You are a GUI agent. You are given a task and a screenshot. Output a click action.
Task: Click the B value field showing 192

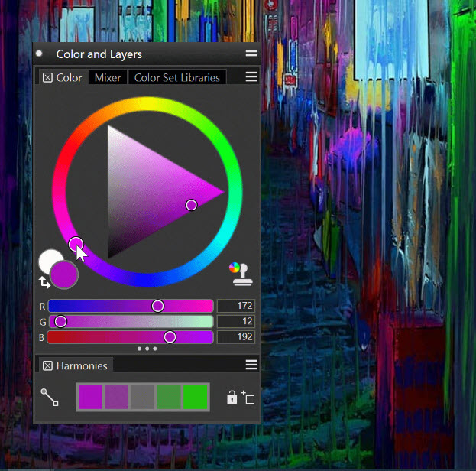click(x=236, y=337)
